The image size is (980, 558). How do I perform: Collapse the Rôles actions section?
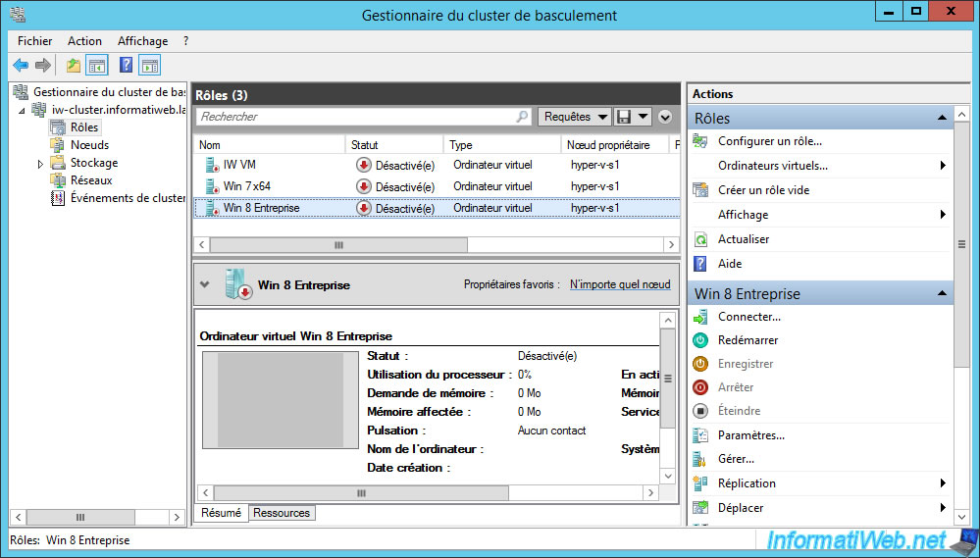(x=942, y=118)
